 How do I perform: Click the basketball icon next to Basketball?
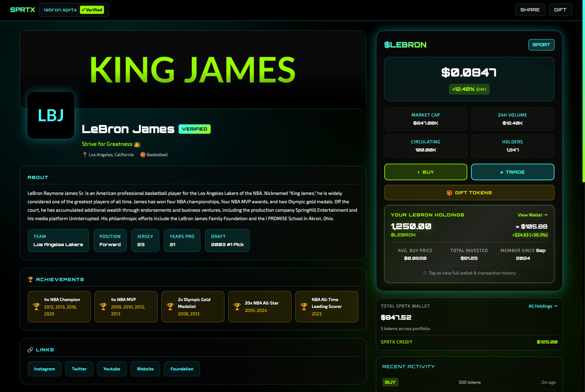[x=143, y=155]
